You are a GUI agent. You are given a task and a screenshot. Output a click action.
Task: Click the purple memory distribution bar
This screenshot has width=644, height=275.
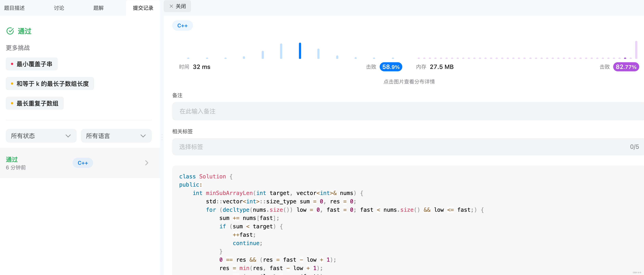tap(636, 50)
